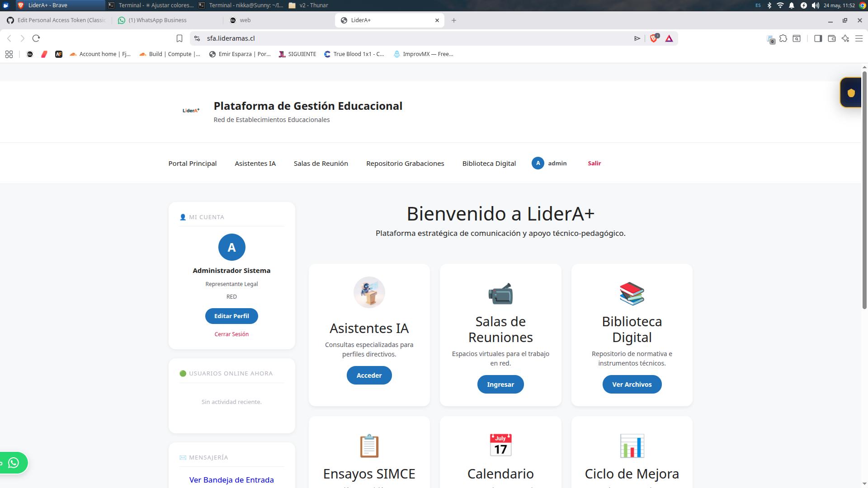Click Ver Archivos under Biblioteca Digital
The width and height of the screenshot is (868, 488).
pos(632,385)
